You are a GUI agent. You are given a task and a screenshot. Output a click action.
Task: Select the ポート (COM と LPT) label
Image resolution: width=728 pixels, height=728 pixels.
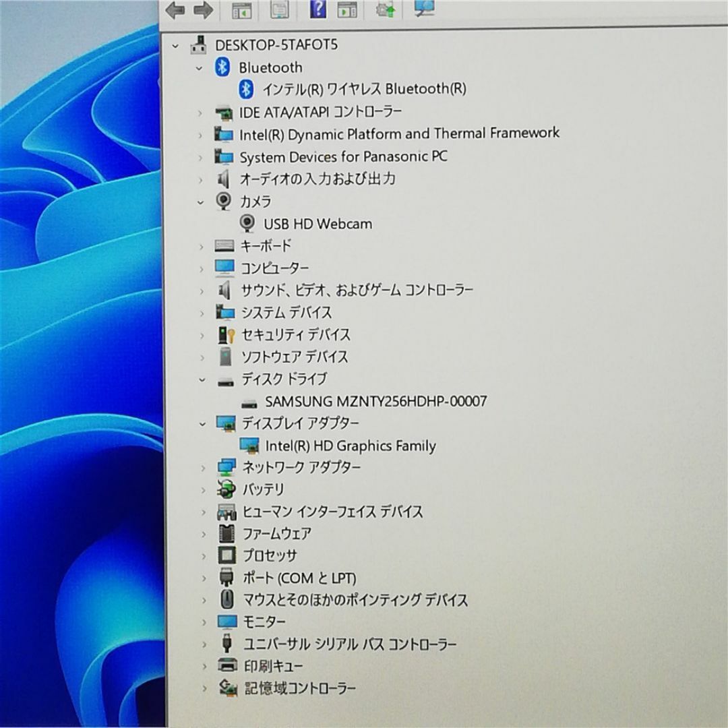tap(299, 578)
